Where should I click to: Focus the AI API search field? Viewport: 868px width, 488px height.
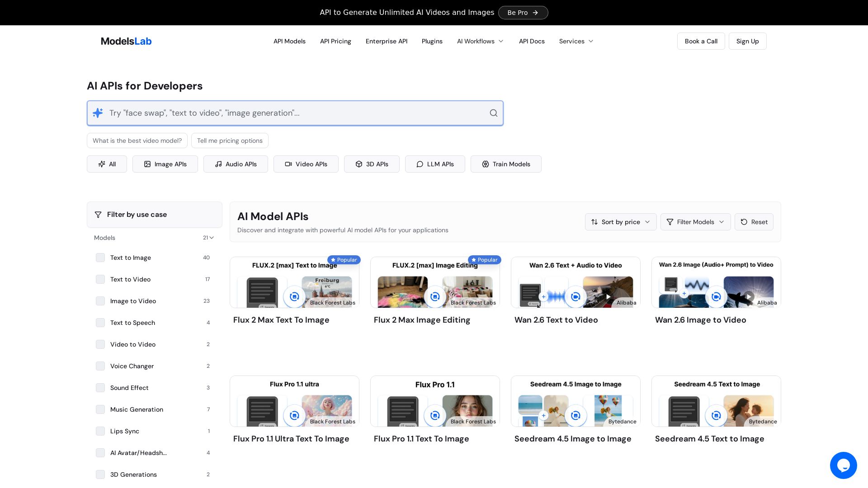294,113
